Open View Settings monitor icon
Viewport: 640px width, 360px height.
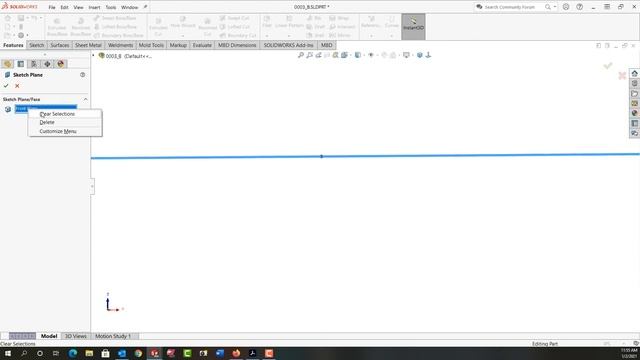click(406, 55)
